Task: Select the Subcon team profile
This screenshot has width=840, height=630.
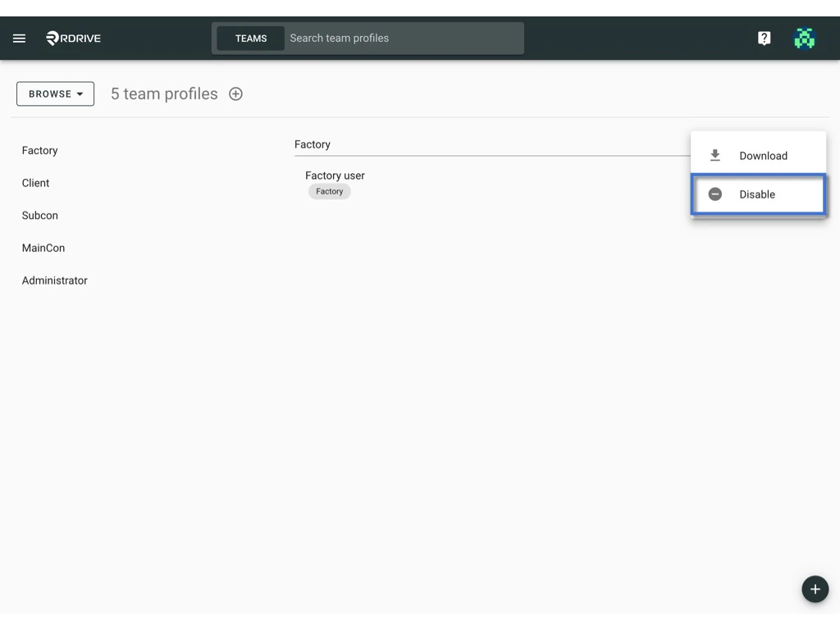Action: [39, 215]
